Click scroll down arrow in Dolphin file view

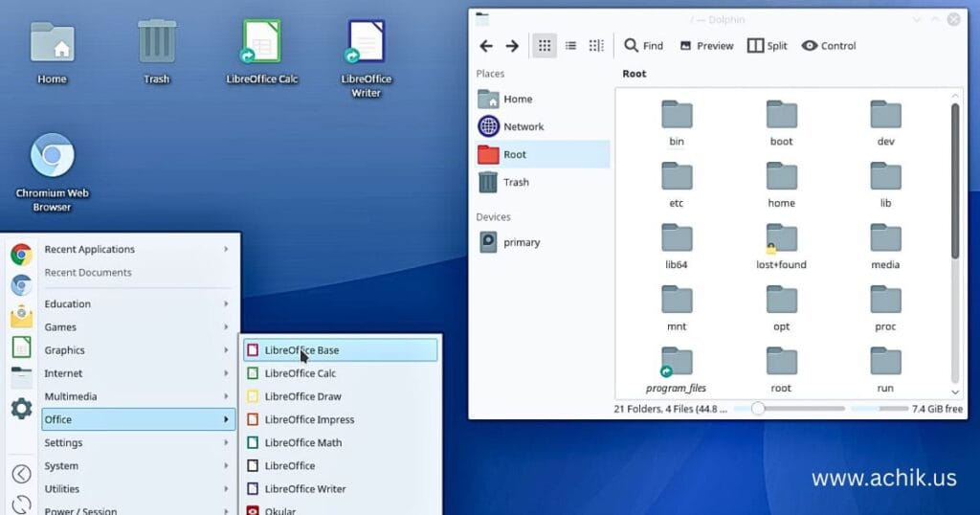tap(955, 392)
